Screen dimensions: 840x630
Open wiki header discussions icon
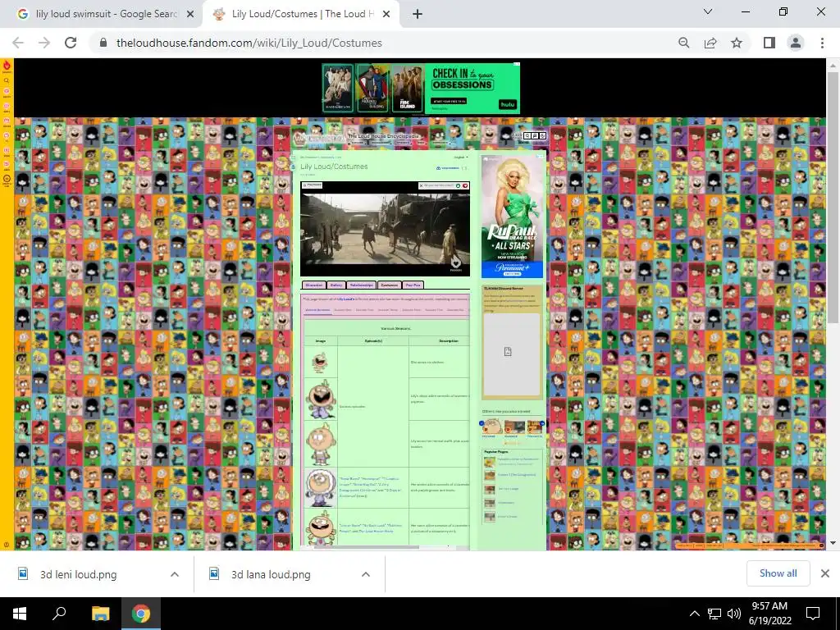tap(535, 136)
